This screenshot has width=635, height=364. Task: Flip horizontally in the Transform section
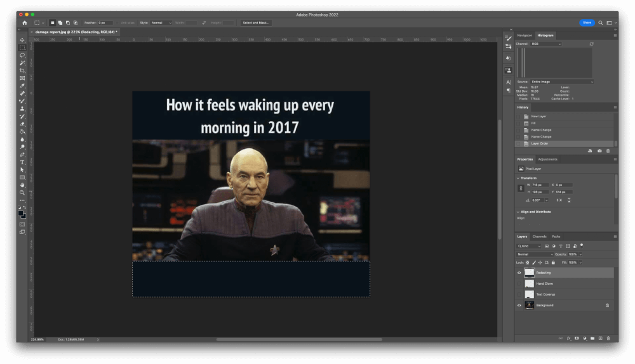point(559,200)
